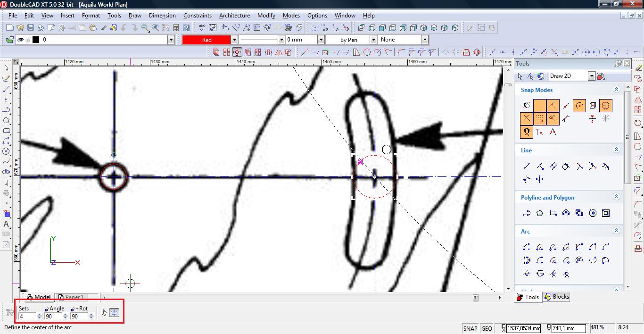Screen dimensions: 644x334
Task: Toggle layer 0 visibility eye icon
Action: (20, 40)
